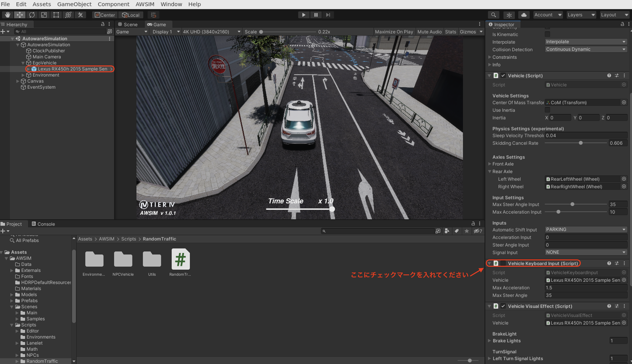Pause the running simulation
The image size is (632, 364).
[316, 15]
